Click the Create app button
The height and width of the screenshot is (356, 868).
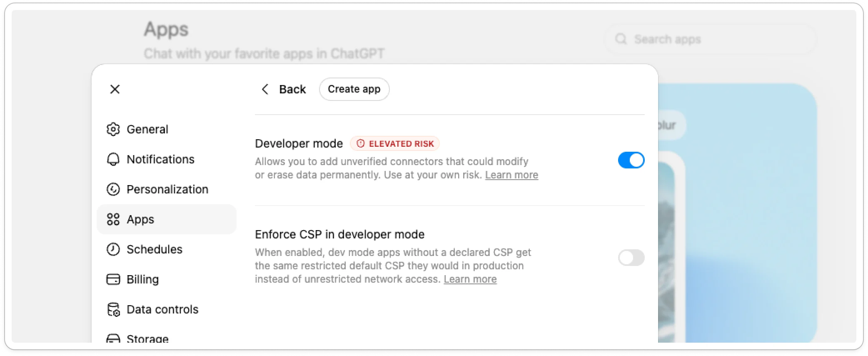pyautogui.click(x=354, y=89)
